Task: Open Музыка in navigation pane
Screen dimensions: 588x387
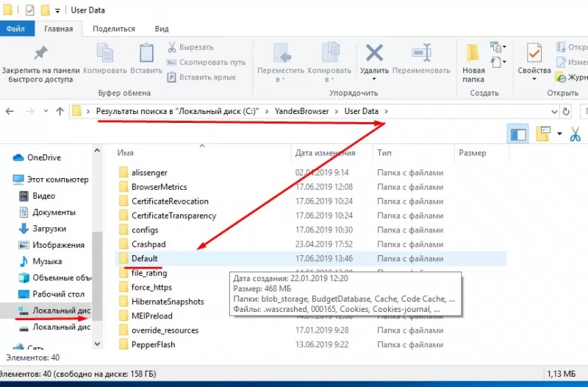Action: point(40,261)
